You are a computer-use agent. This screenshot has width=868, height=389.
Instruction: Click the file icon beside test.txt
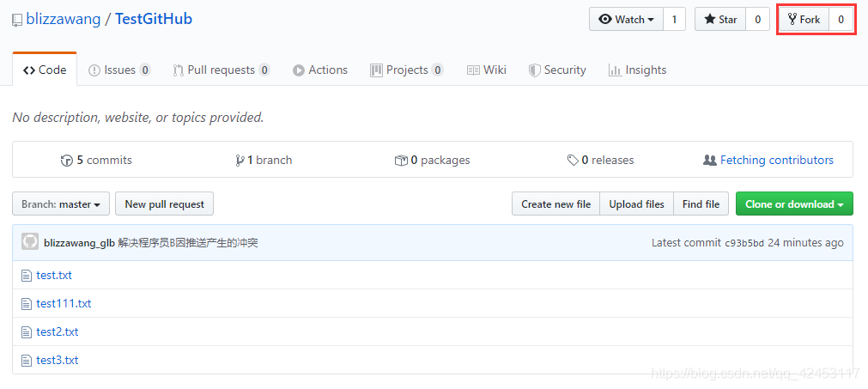[x=27, y=276]
